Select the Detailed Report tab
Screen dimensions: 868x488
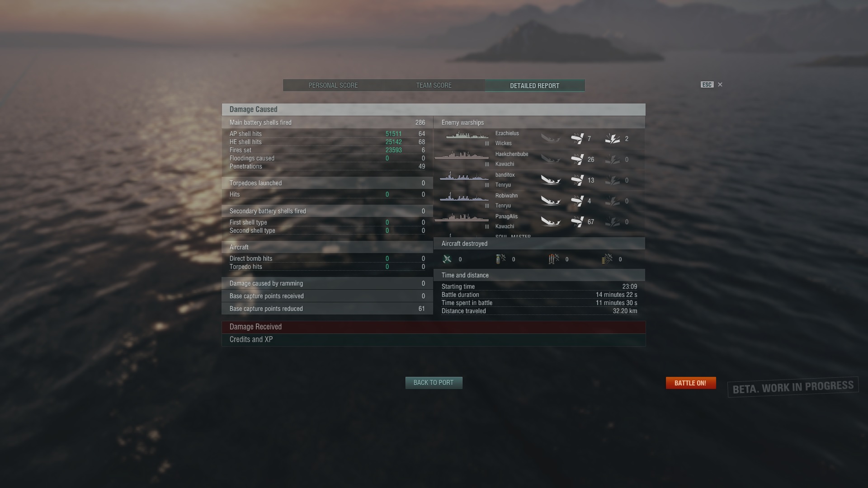[x=535, y=85]
